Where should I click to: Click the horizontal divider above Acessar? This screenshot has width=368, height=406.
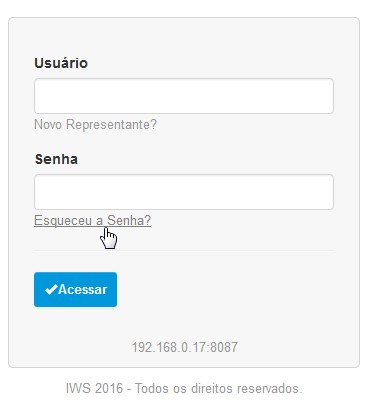pos(184,251)
